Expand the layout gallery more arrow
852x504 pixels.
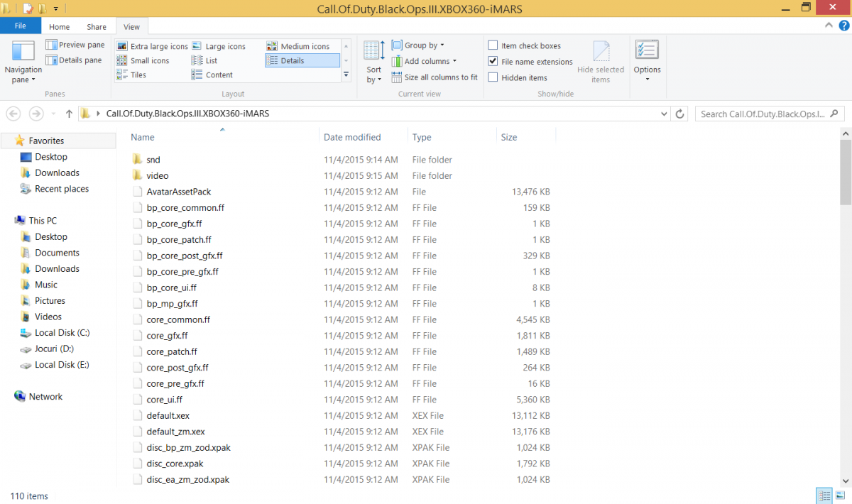[x=346, y=75]
